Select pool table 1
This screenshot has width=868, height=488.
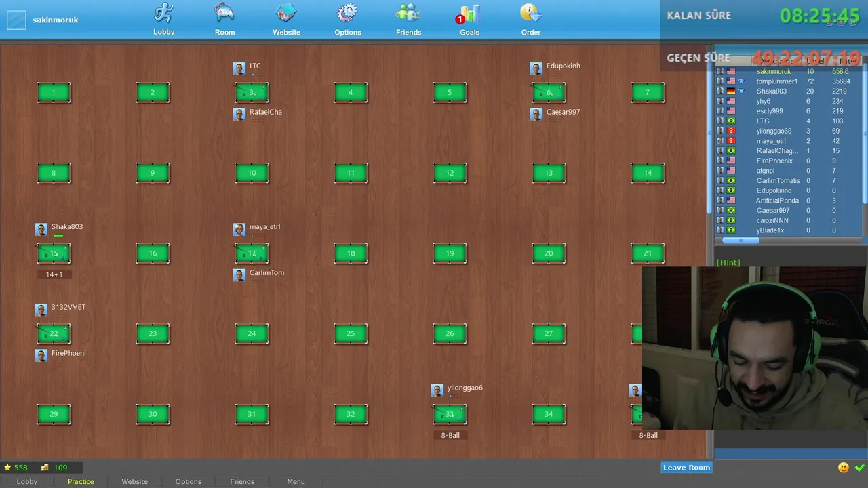[x=54, y=93]
